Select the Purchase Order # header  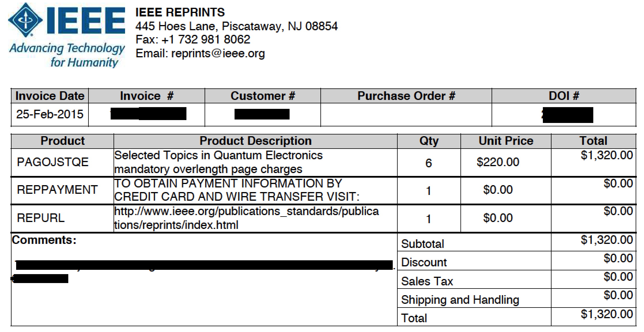coord(406,96)
